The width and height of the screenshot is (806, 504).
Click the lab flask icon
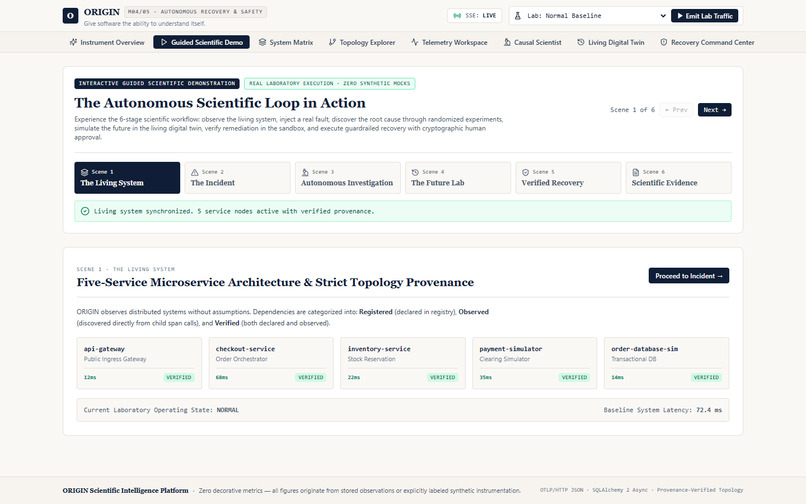click(x=518, y=15)
